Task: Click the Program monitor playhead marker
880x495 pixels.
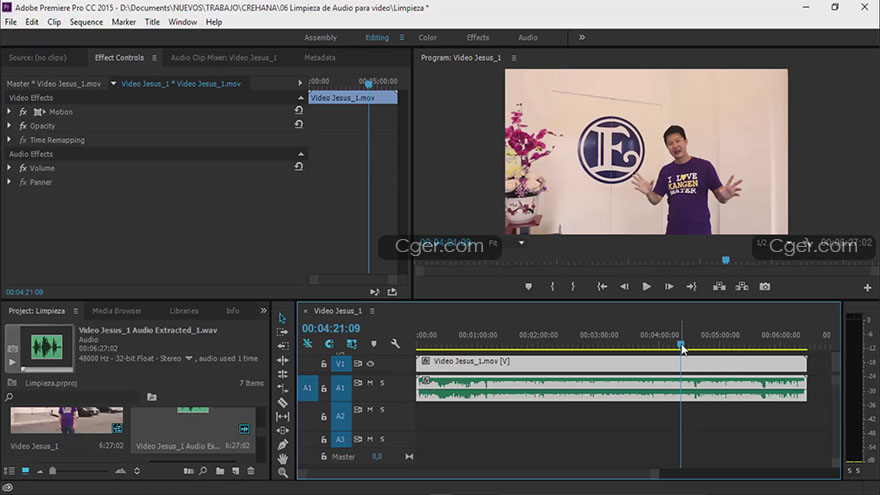Action: (x=726, y=260)
